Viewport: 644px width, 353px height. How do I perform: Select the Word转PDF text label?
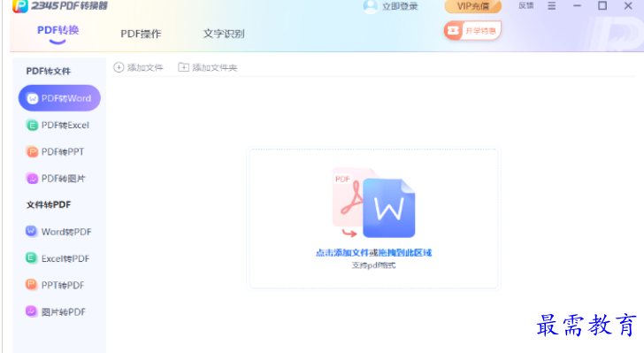coord(66,232)
